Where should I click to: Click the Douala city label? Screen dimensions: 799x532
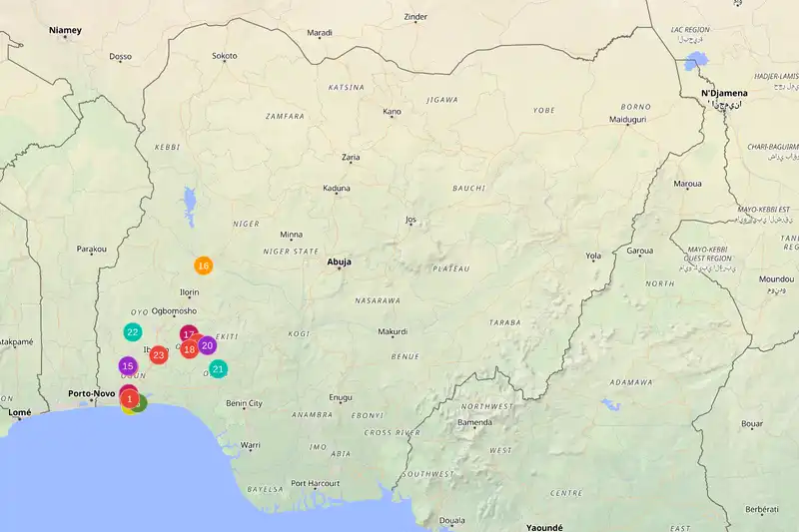click(452, 520)
